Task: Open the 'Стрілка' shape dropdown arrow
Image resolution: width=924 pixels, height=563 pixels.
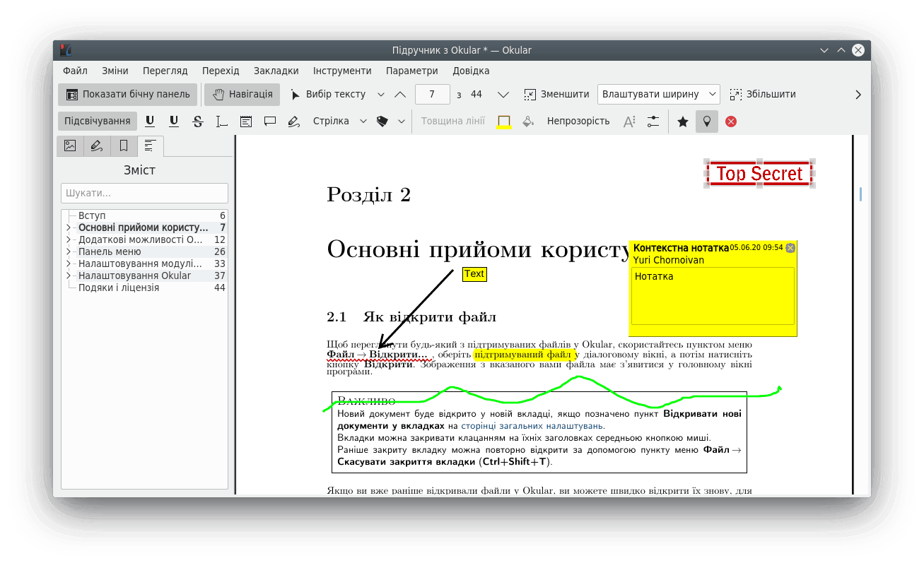Action: coord(363,122)
